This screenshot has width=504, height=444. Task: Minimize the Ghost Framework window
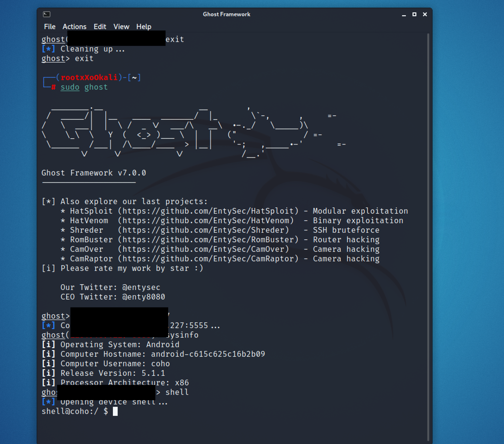(x=404, y=15)
